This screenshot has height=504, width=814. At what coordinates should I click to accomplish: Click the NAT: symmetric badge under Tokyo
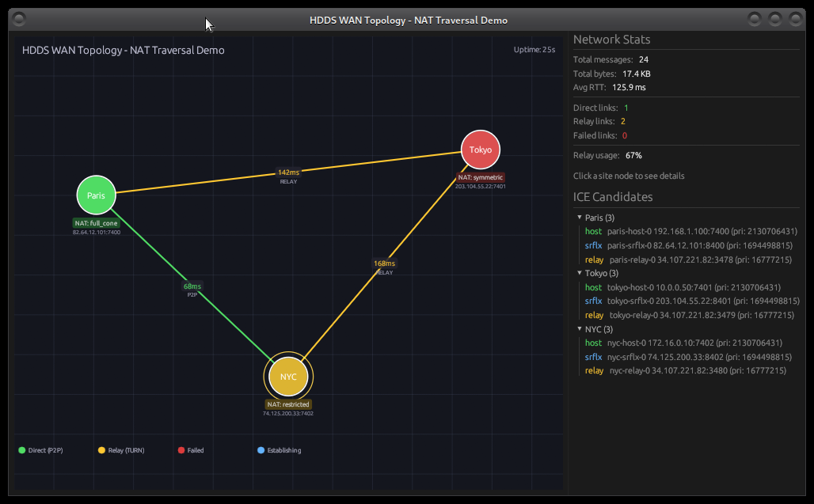pos(480,177)
